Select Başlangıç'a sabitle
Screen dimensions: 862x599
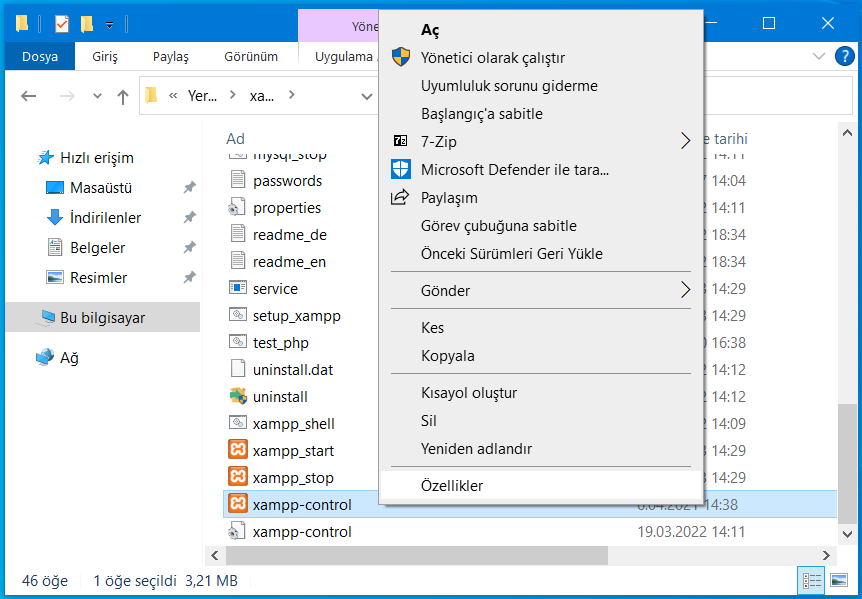541,113
